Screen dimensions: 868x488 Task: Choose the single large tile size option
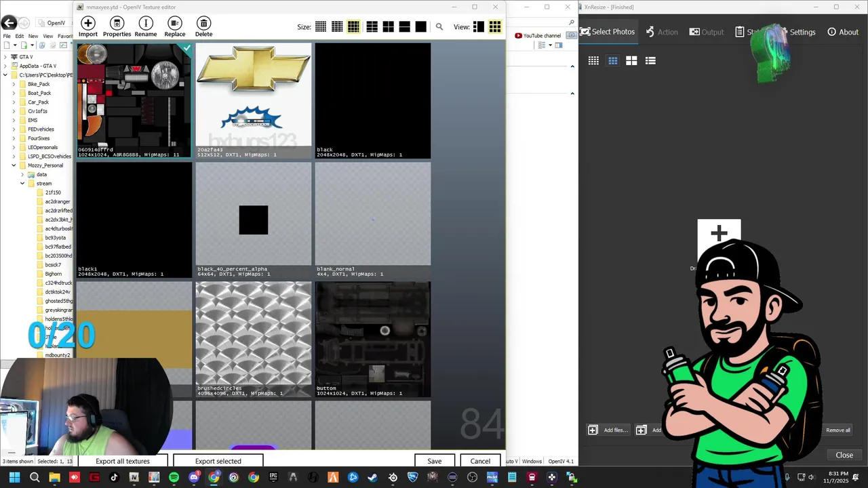pos(420,27)
